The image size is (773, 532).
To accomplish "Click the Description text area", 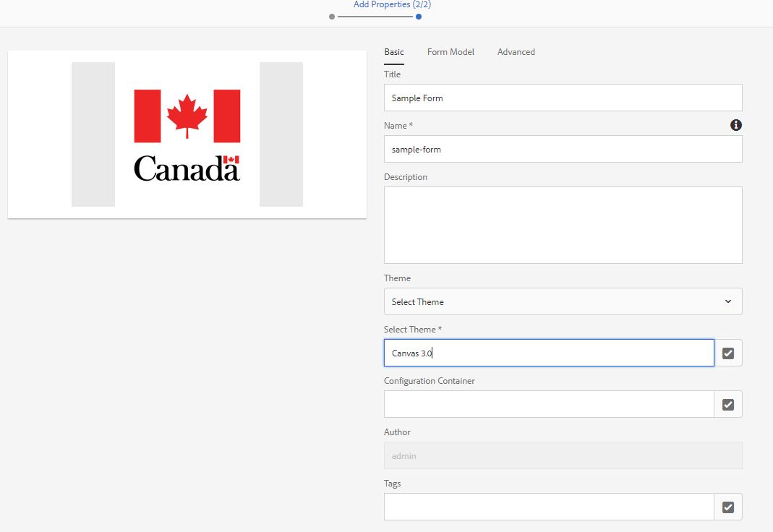I will pyautogui.click(x=563, y=225).
